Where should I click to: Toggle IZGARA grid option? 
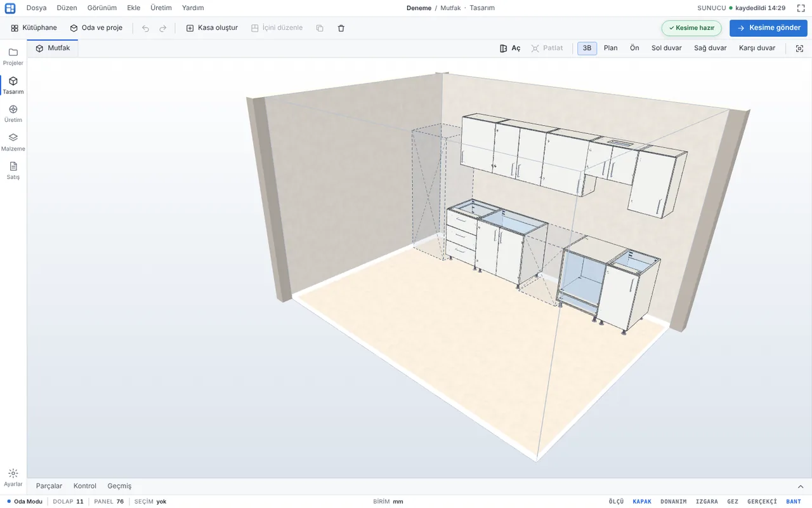[x=707, y=502]
